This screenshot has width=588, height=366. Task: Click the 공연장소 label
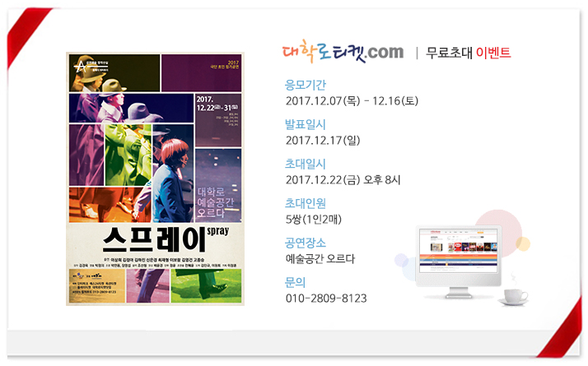tap(306, 243)
